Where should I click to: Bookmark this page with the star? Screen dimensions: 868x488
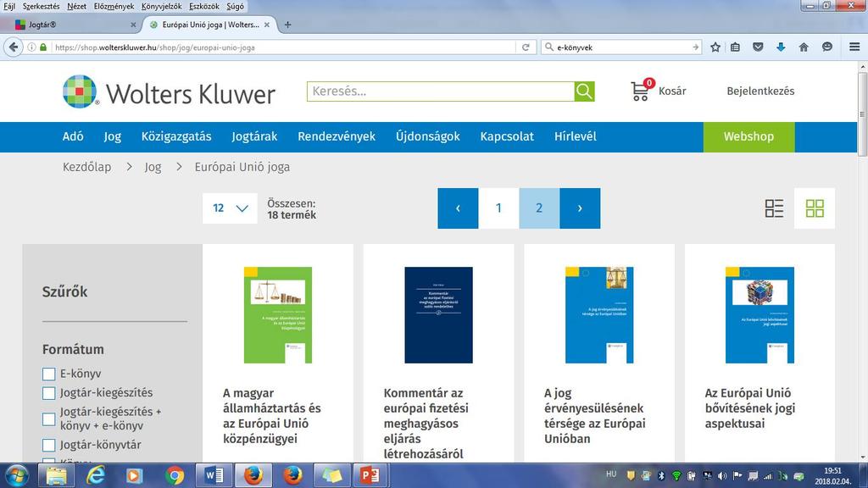coord(715,47)
